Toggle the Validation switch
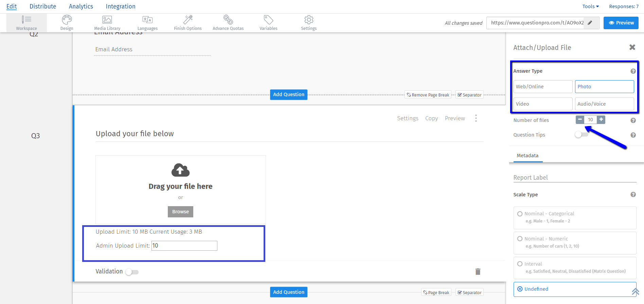This screenshot has height=304, width=644. (x=132, y=272)
